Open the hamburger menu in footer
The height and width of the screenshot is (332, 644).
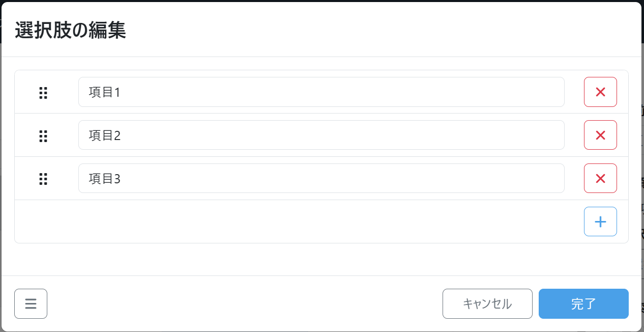31,304
